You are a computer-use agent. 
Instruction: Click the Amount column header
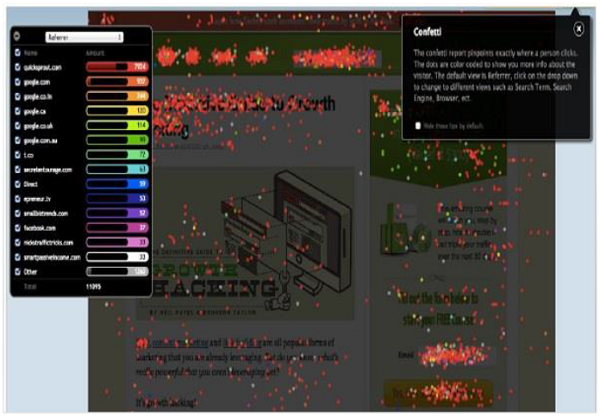pos(97,53)
